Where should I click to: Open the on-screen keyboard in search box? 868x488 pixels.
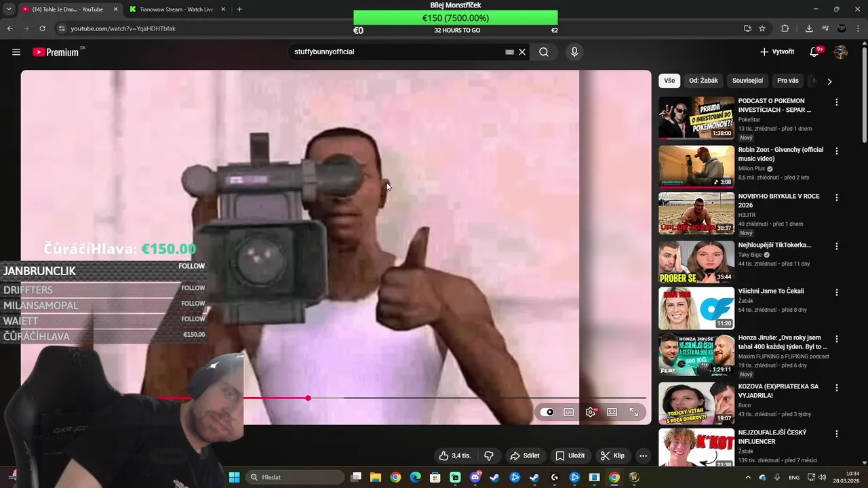(x=509, y=52)
